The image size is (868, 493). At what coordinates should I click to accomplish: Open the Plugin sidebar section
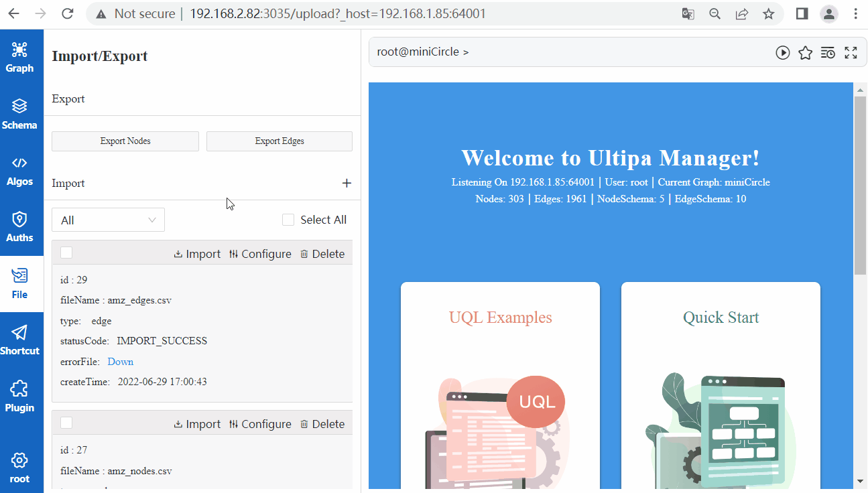(x=19, y=397)
